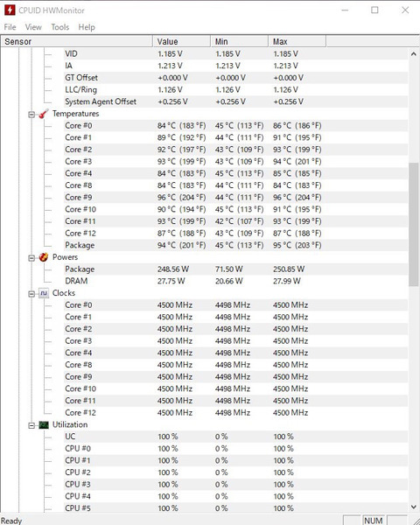Collapse the Clocks tree node
Viewport: 420px width, 525px height.
(x=31, y=294)
